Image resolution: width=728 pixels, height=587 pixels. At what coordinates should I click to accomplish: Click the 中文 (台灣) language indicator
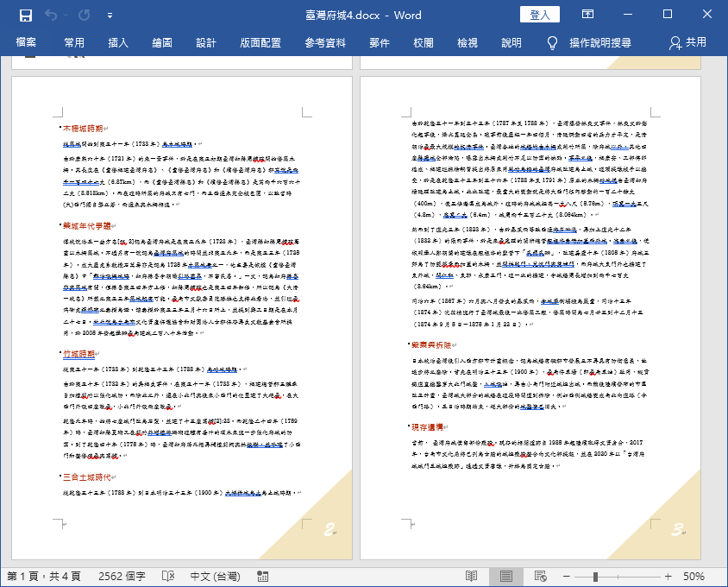[216, 577]
